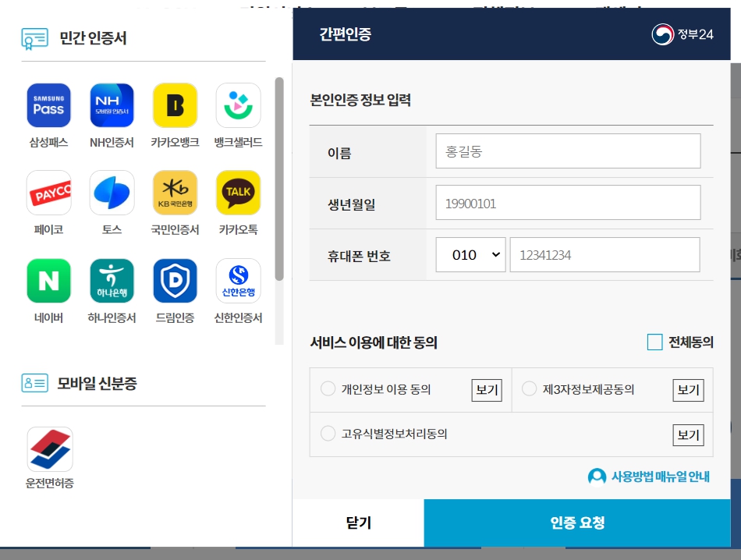Click the 이름 input field

click(568, 151)
